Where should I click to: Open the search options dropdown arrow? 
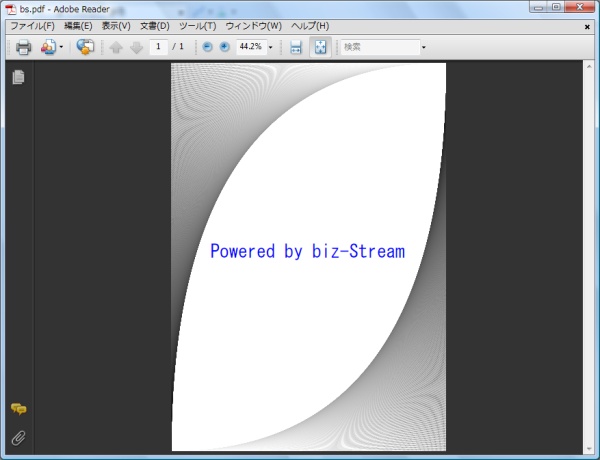[x=424, y=47]
